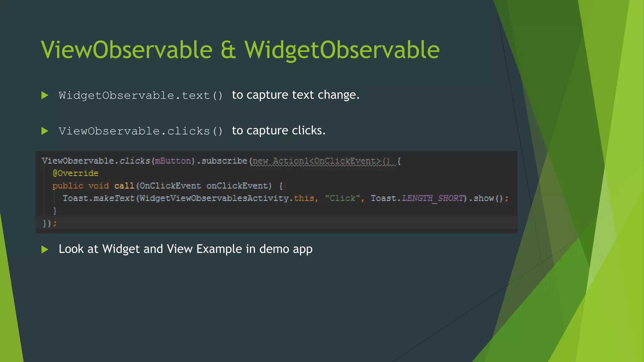Click 'Toast.makeText' in the code block
This screenshot has height=362, width=644.
(98, 198)
